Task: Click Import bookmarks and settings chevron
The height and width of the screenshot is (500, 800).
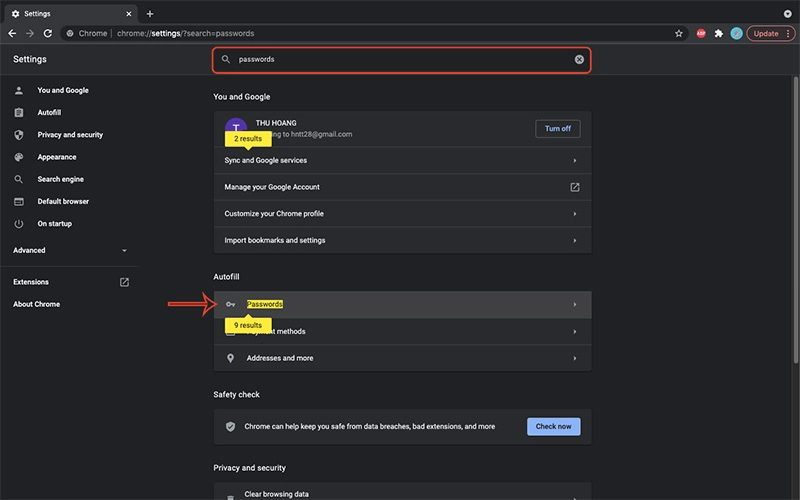Action: (574, 240)
